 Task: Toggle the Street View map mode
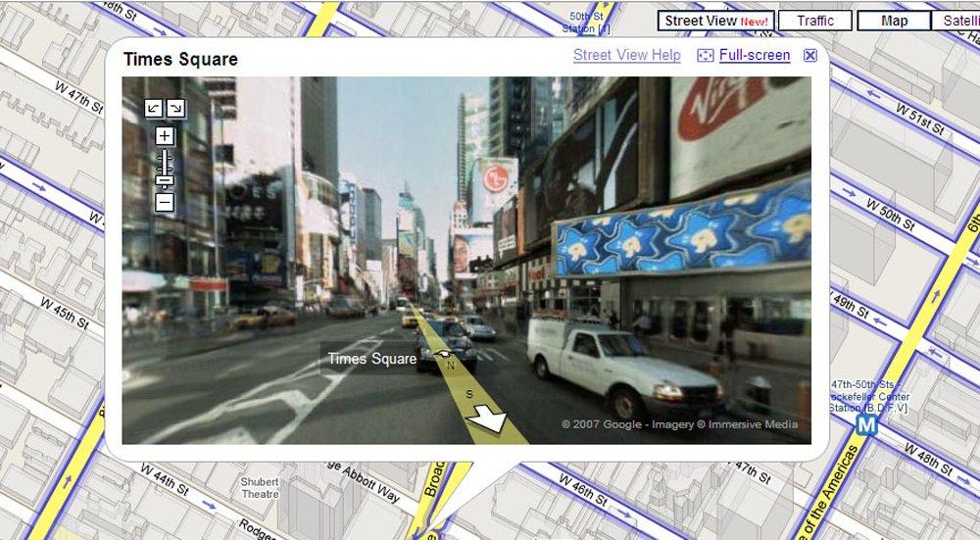tap(715, 21)
